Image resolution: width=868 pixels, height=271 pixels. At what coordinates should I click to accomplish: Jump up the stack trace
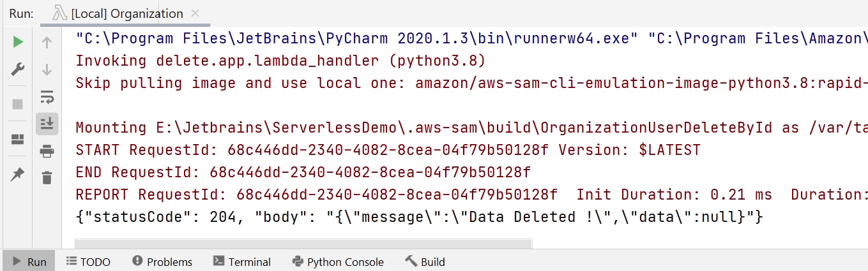pyautogui.click(x=47, y=42)
